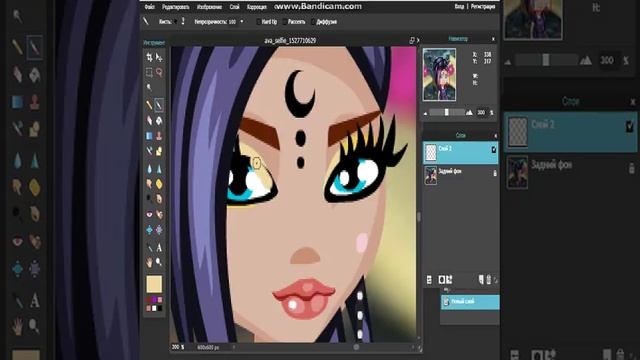640x360 pixels.
Task: Select the Color Replace tool
Action: tap(149, 151)
